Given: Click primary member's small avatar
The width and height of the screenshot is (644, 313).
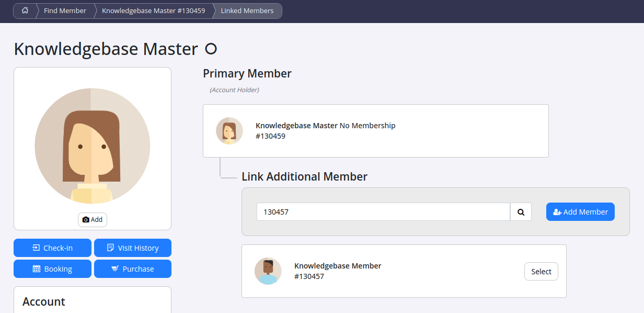Looking at the screenshot, I should tap(229, 131).
